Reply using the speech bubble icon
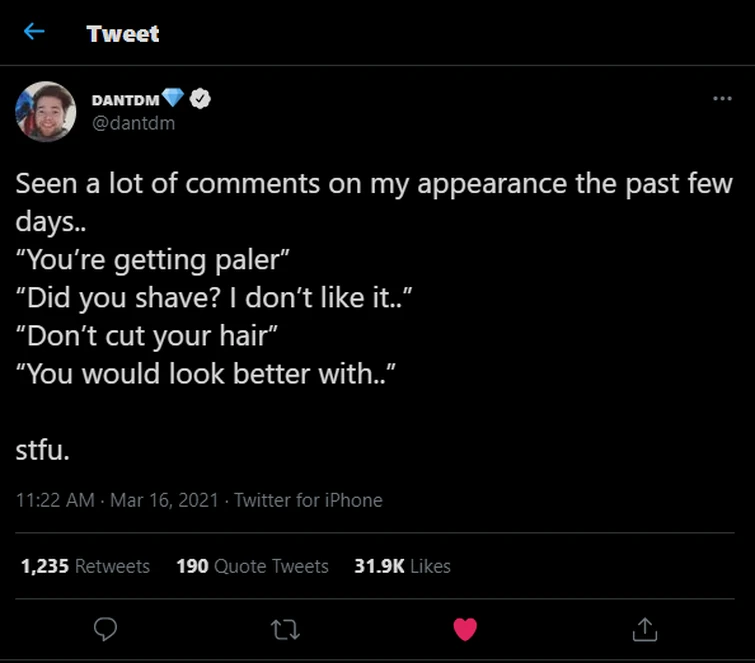The height and width of the screenshot is (663, 755). point(105,628)
